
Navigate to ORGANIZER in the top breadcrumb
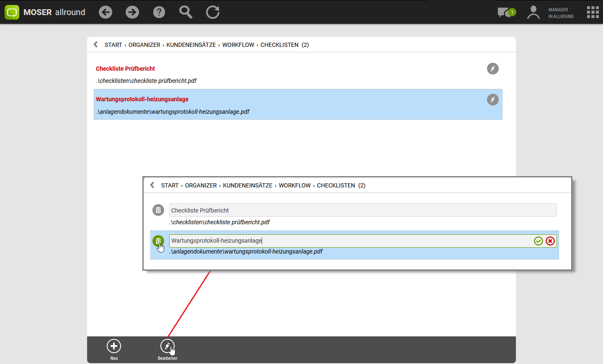pyautogui.click(x=144, y=45)
